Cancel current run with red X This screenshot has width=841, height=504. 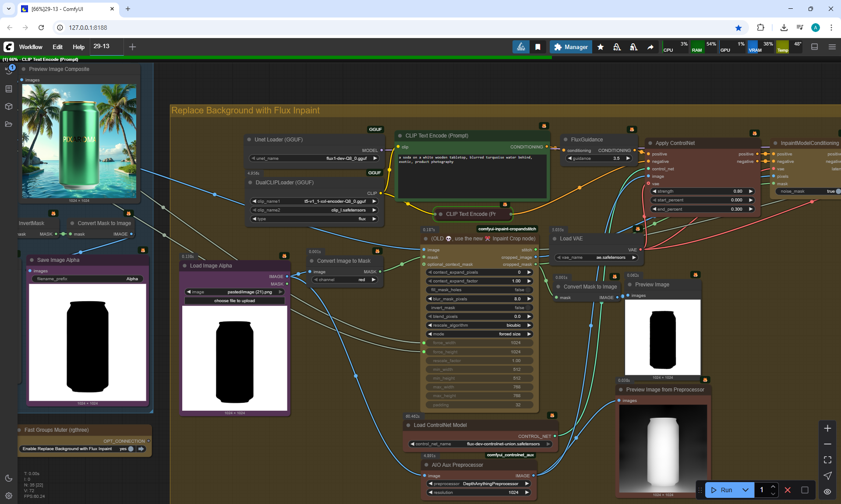788,490
